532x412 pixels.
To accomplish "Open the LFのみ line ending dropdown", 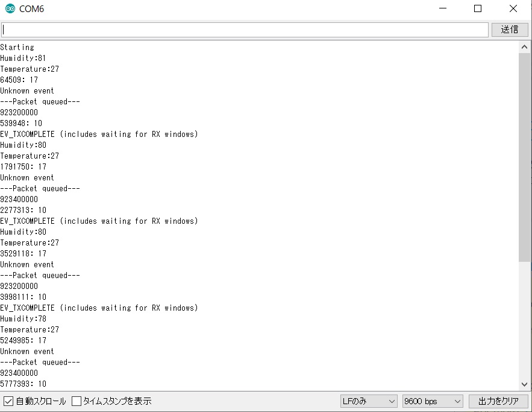I will click(x=369, y=401).
